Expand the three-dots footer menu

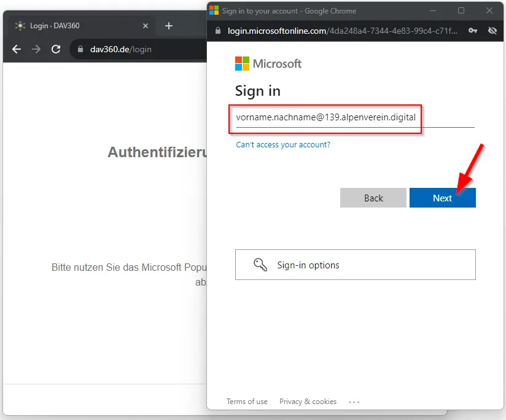(x=354, y=402)
